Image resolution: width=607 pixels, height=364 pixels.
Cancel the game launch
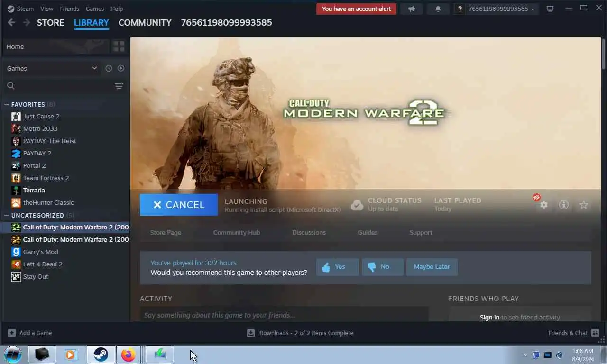(179, 205)
